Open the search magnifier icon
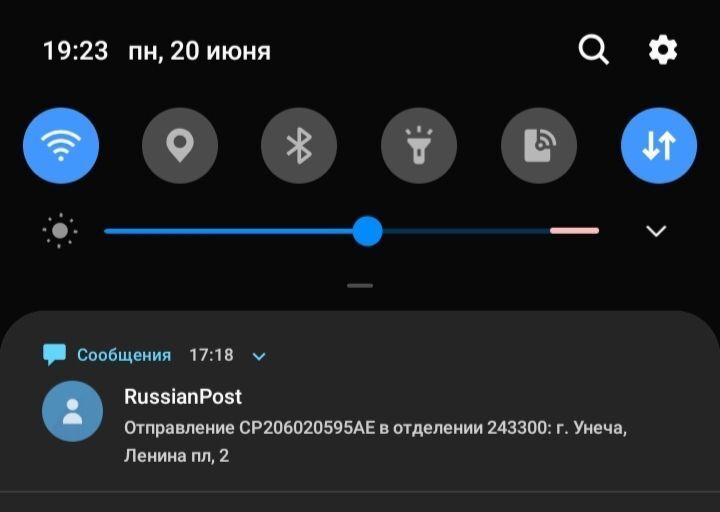The height and width of the screenshot is (512, 720). (593, 50)
